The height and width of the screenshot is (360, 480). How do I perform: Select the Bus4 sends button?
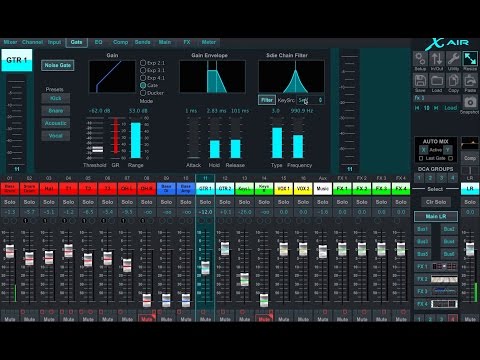pyautogui.click(x=449, y=241)
